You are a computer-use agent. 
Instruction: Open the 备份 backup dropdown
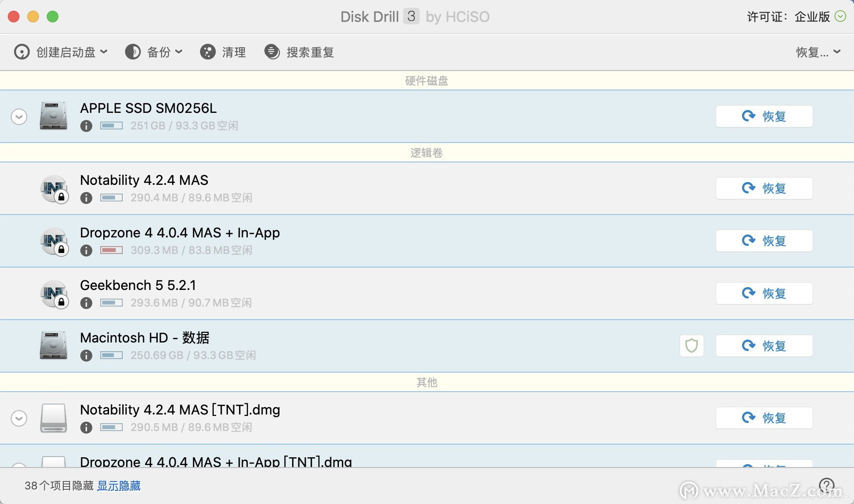click(154, 52)
